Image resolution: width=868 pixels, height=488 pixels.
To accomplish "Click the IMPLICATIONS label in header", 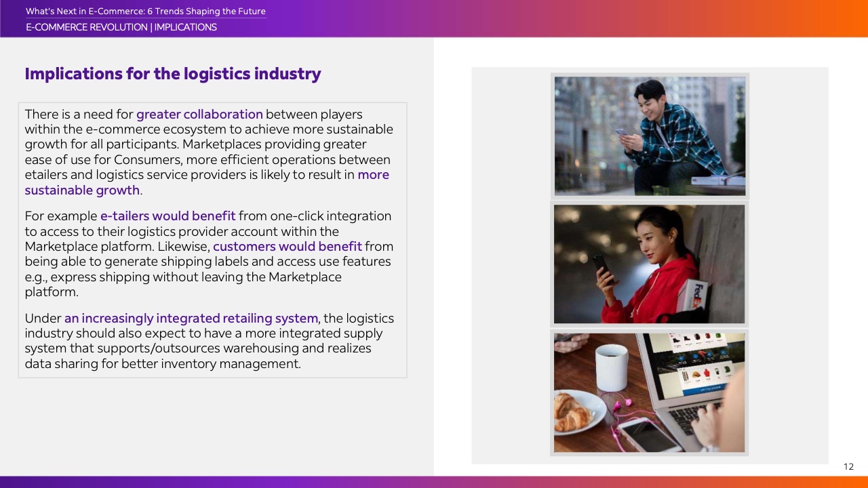I will pyautogui.click(x=185, y=27).
